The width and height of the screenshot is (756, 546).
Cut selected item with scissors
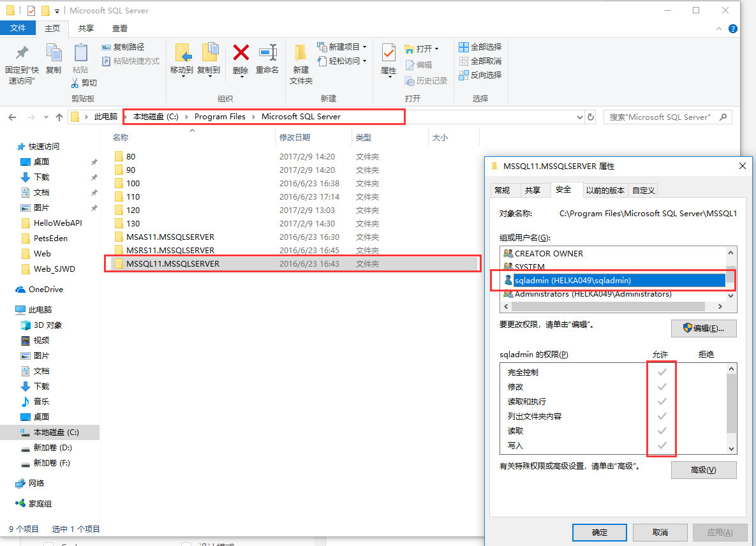tap(84, 83)
